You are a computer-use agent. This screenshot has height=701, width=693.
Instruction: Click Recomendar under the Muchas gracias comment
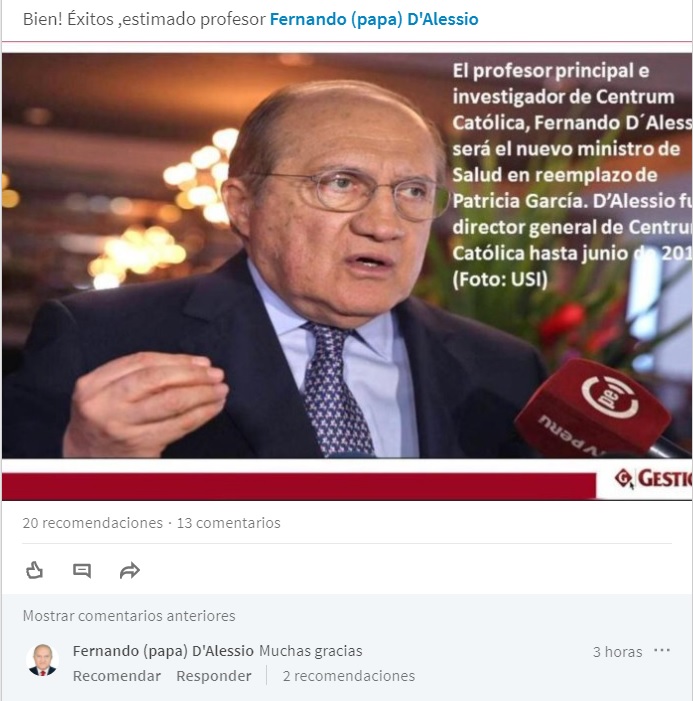pos(117,676)
